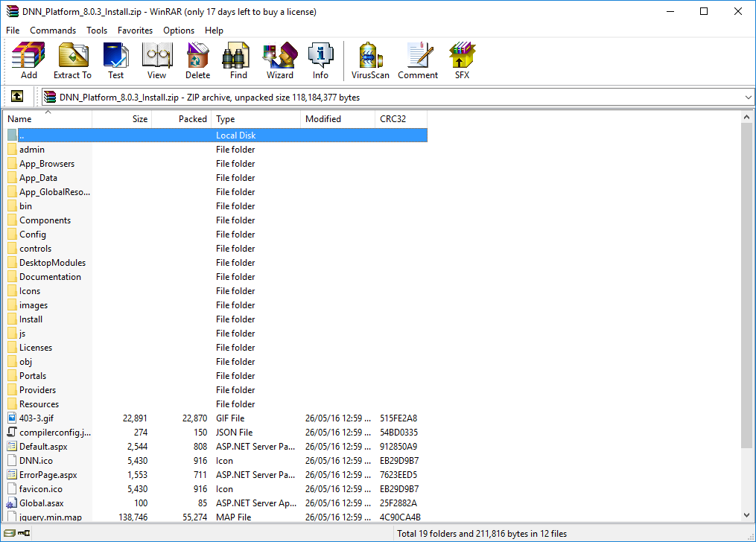Click the Extract To toolbar icon
The width and height of the screenshot is (756, 542).
click(x=72, y=60)
